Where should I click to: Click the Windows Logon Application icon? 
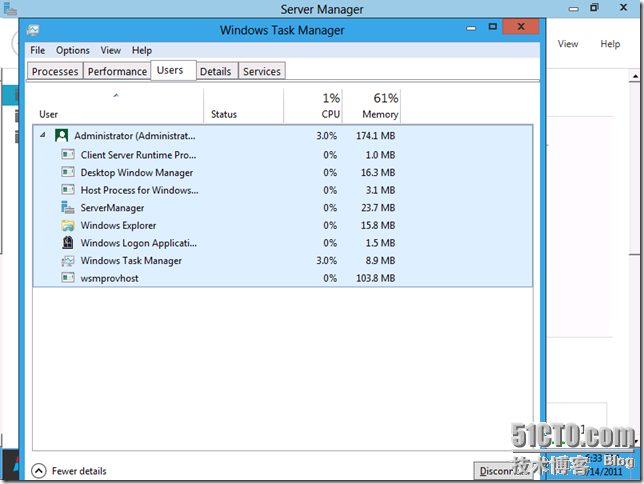(68, 242)
